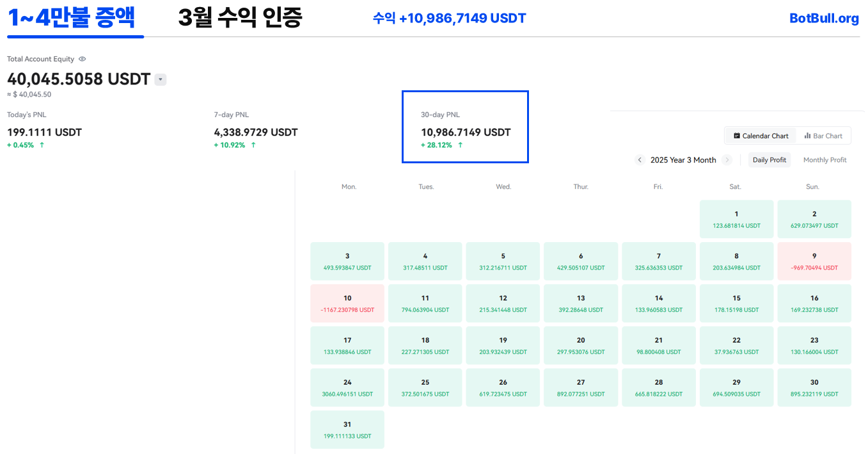868x454 pixels.
Task: Select March 9 red loss cell
Action: click(814, 261)
